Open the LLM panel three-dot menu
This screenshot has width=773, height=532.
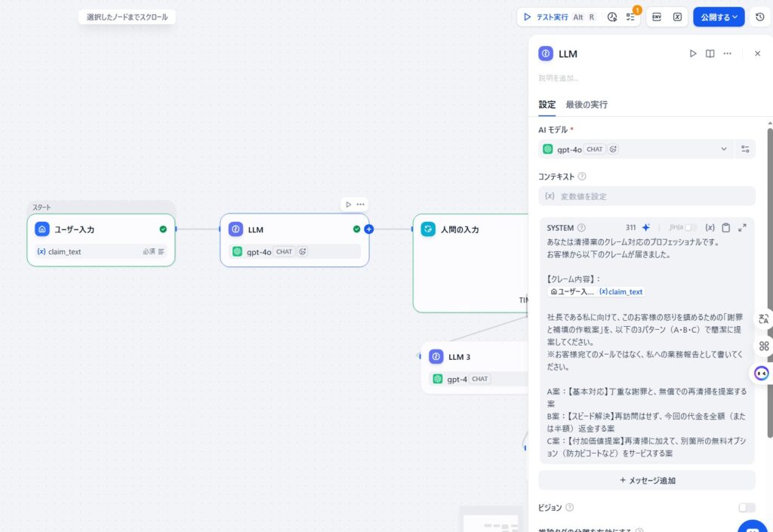(727, 54)
